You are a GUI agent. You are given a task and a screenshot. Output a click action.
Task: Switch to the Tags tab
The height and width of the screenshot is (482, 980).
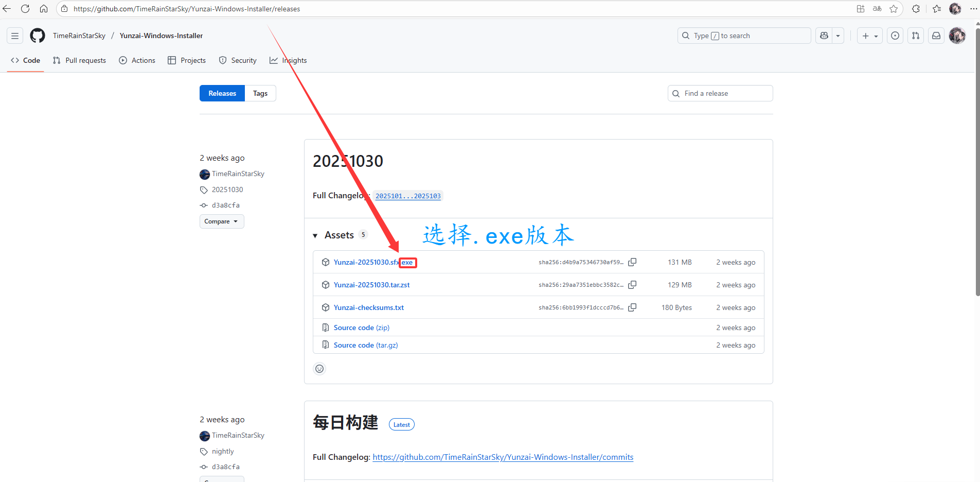pos(260,93)
